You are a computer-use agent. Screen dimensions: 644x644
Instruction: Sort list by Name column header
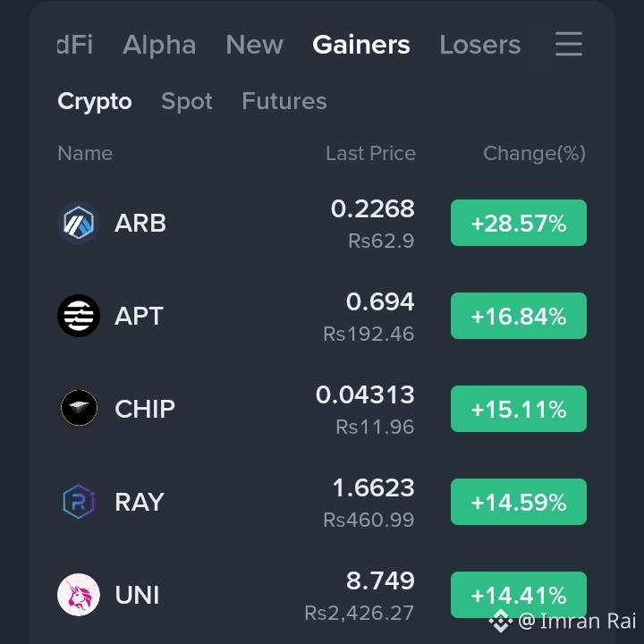tap(85, 153)
